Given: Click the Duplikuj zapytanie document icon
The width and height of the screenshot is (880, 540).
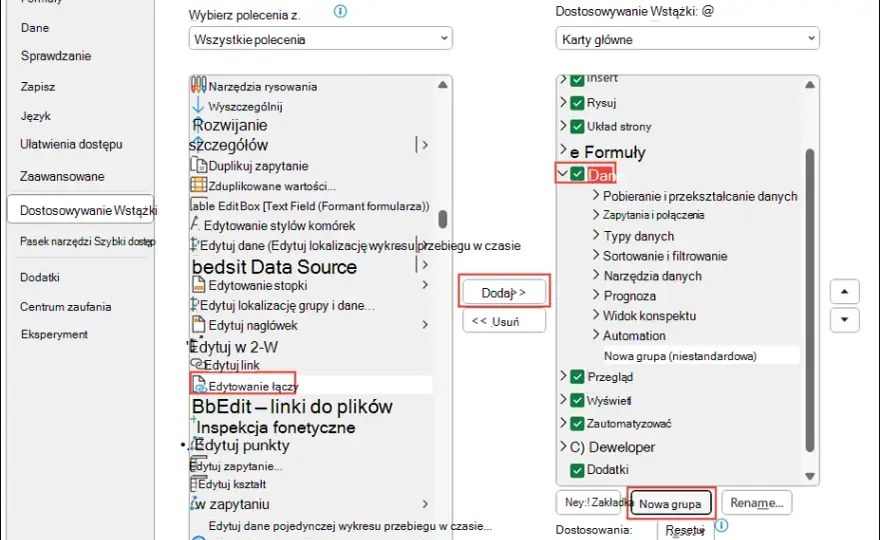Looking at the screenshot, I should 199,165.
